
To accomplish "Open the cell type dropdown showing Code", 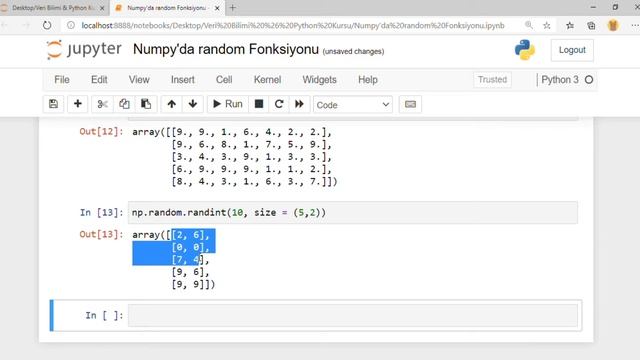I will coord(353,105).
